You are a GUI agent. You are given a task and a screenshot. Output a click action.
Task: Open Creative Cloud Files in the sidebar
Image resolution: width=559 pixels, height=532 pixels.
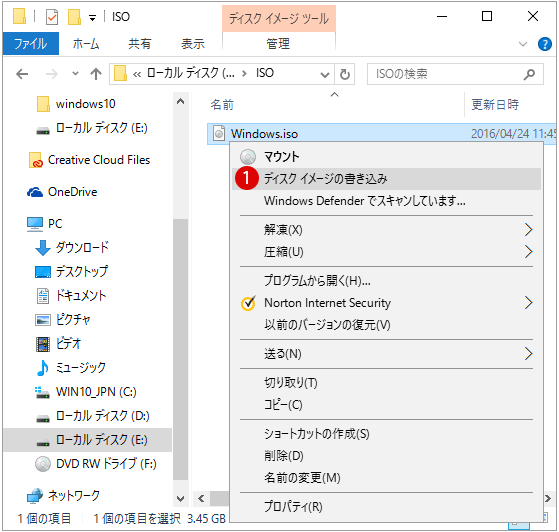tap(89, 160)
